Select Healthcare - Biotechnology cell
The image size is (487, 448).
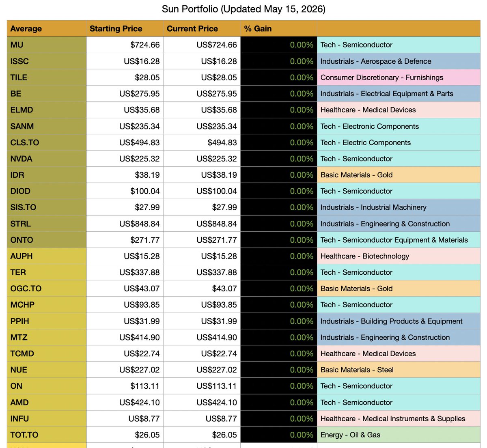click(x=399, y=256)
